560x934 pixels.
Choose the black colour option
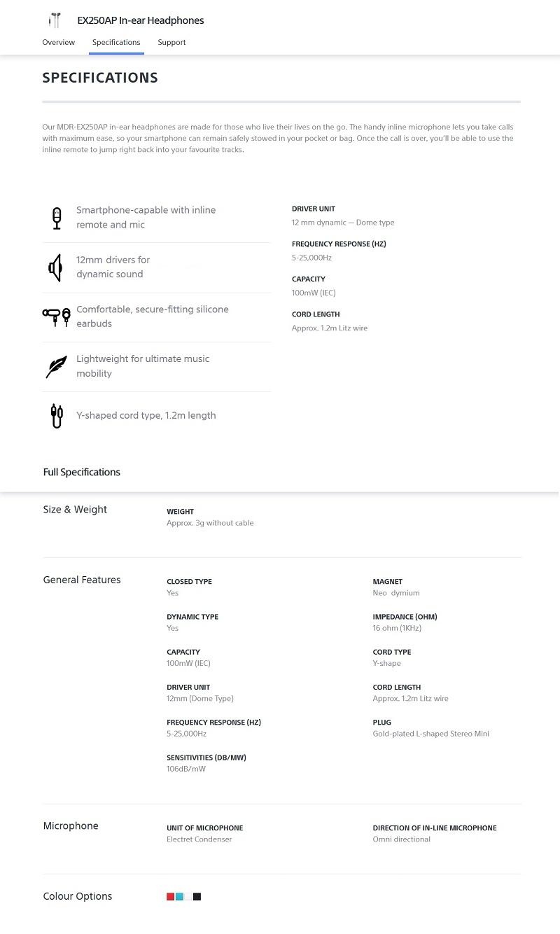click(197, 897)
